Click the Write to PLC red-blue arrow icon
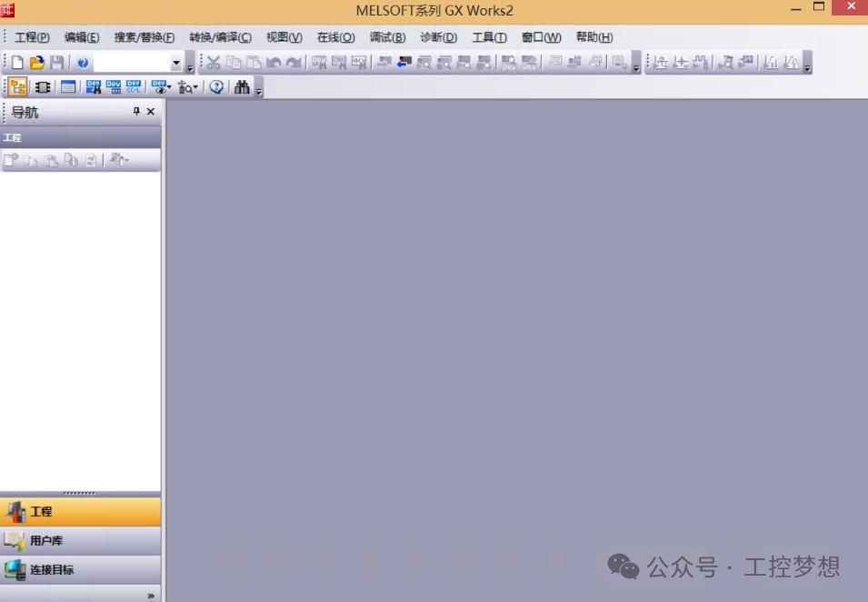The image size is (868, 602). (x=404, y=63)
